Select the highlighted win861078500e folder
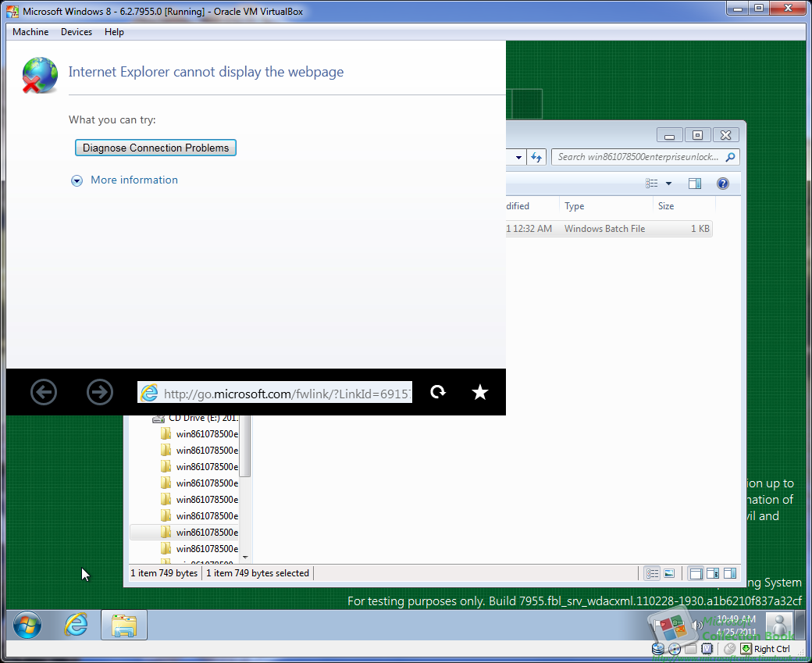Image resolution: width=812 pixels, height=663 pixels. click(x=184, y=533)
